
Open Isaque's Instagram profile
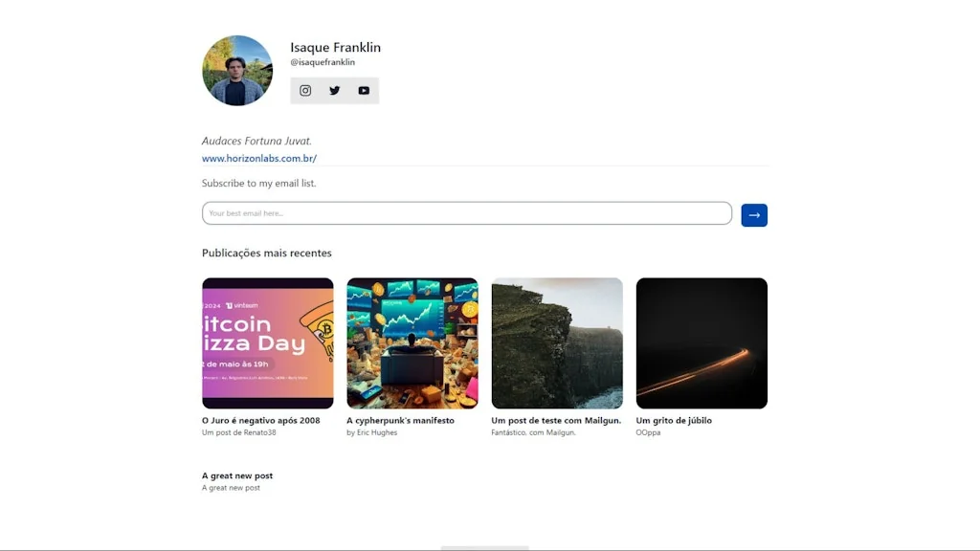pyautogui.click(x=304, y=90)
